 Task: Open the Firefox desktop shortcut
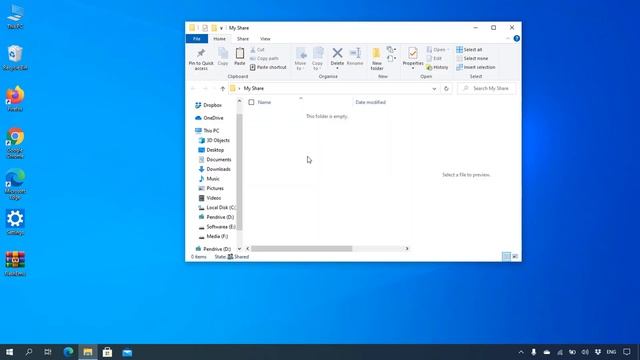pyautogui.click(x=15, y=98)
